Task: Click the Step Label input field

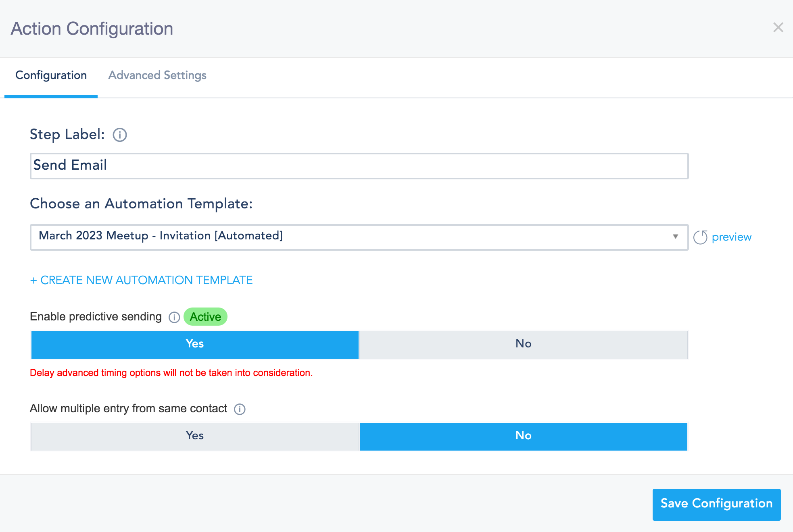Action: [x=359, y=165]
